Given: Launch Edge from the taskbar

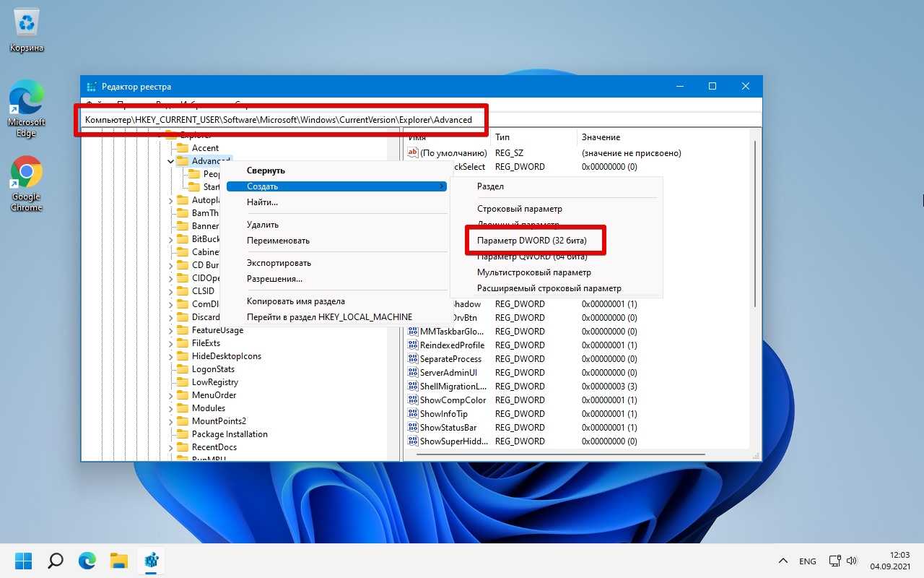Looking at the screenshot, I should click(87, 561).
